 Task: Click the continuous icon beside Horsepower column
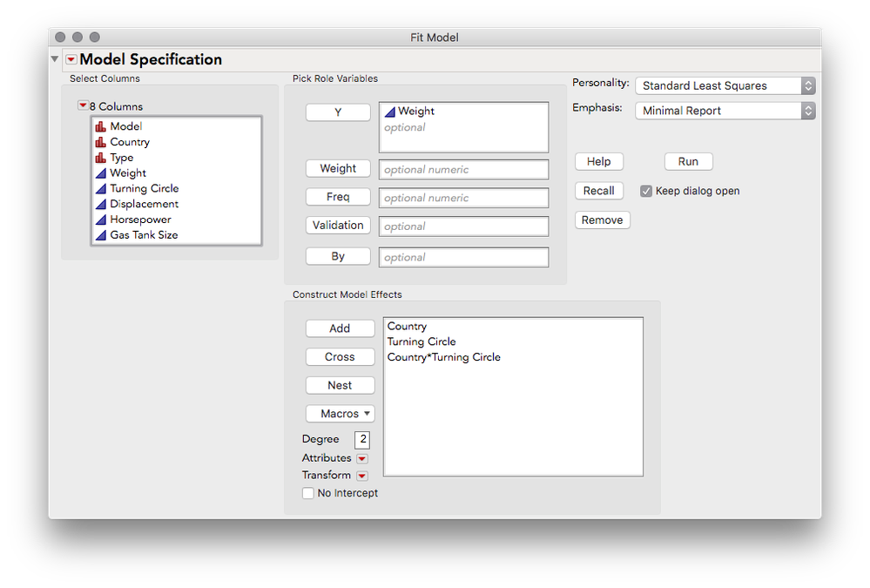click(100, 220)
